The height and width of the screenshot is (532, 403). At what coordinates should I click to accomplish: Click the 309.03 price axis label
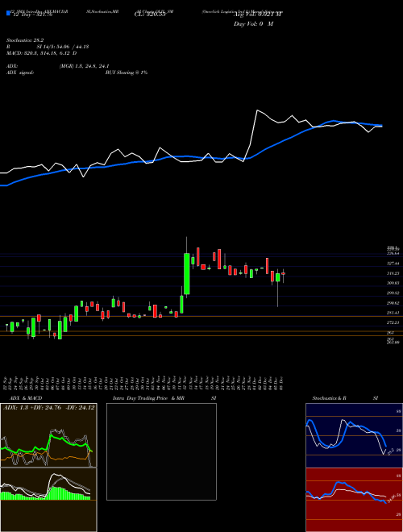click(393, 283)
